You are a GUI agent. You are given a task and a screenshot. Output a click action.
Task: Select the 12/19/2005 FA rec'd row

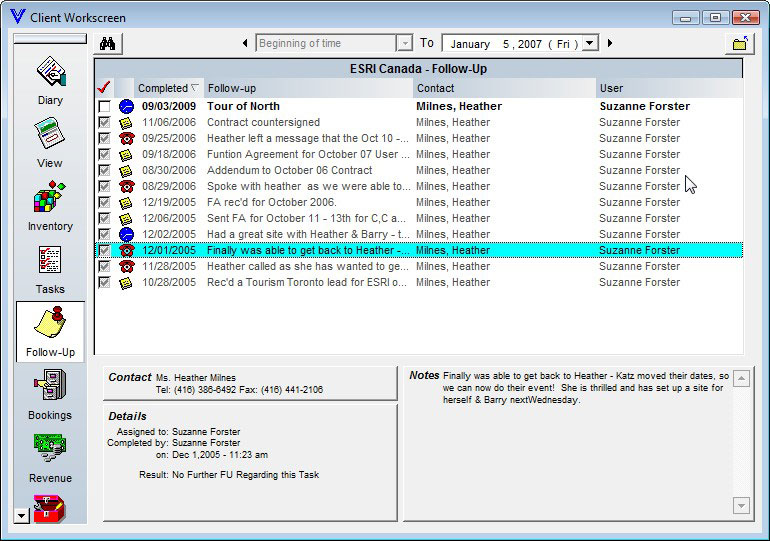click(x=400, y=203)
